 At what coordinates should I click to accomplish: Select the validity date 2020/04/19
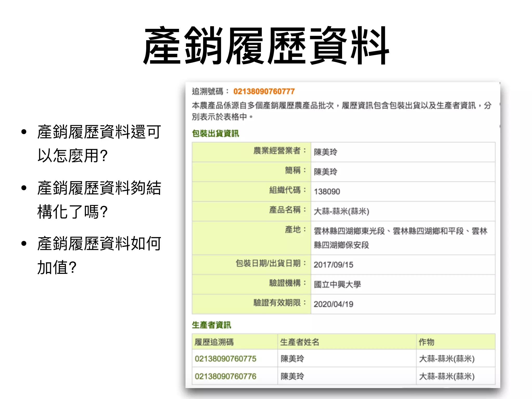[334, 304]
